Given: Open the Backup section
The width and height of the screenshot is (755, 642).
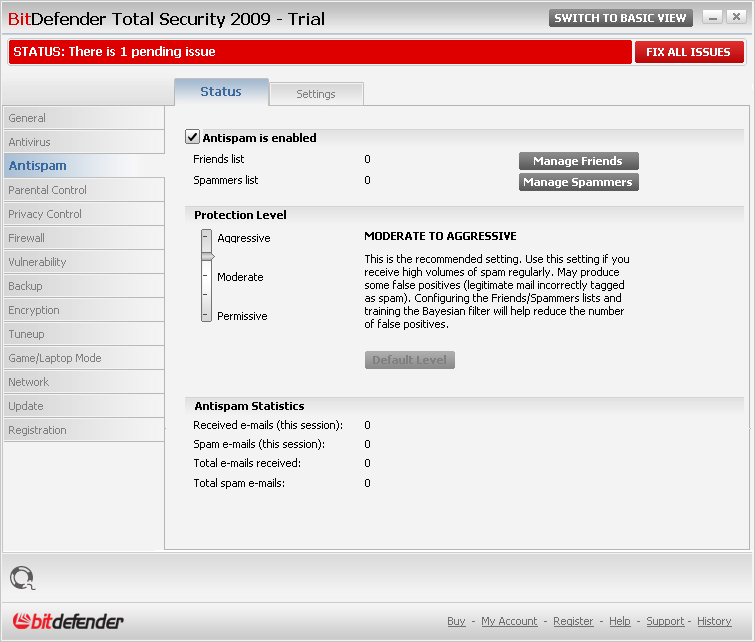Looking at the screenshot, I should (x=84, y=286).
